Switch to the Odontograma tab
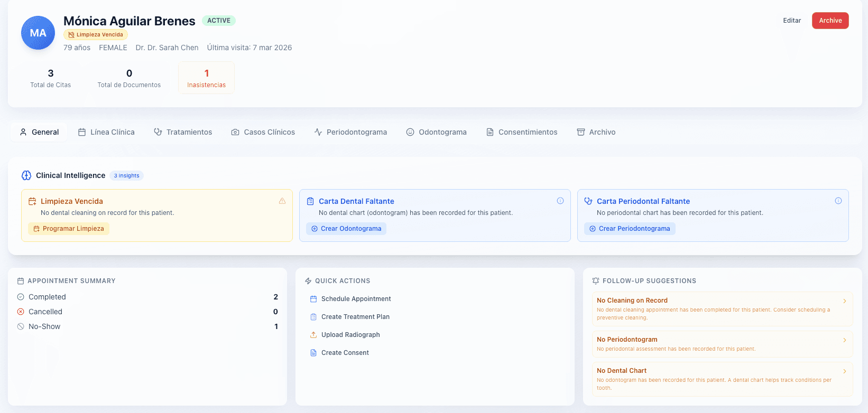This screenshot has width=868, height=413. (x=436, y=132)
